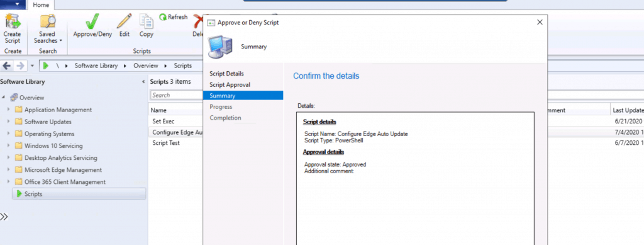644x245 pixels.
Task: Open the Saved Searches dropdown
Action: tap(47, 28)
